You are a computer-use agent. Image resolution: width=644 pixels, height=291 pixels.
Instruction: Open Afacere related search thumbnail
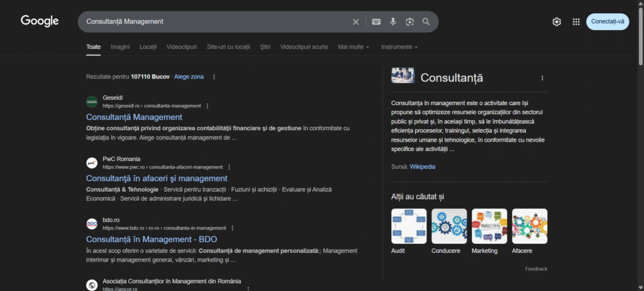point(530,226)
